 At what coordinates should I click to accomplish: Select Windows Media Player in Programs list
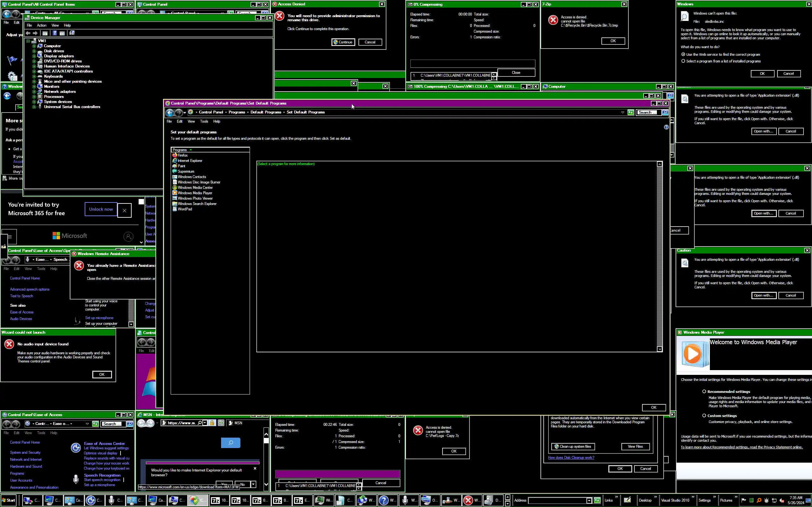click(195, 193)
